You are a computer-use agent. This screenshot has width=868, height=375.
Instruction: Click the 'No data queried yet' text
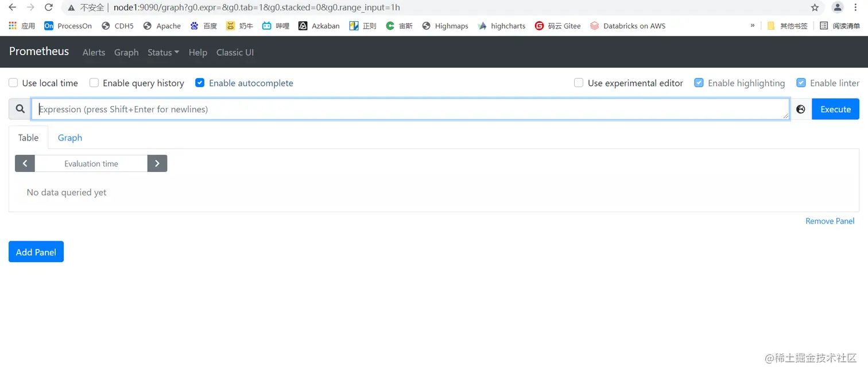point(67,192)
